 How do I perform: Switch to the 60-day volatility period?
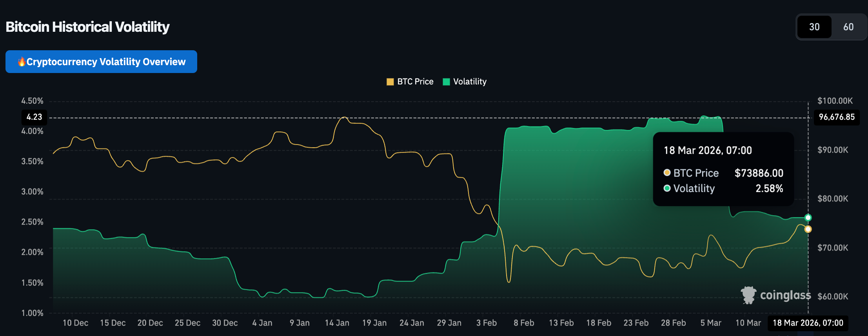(848, 27)
